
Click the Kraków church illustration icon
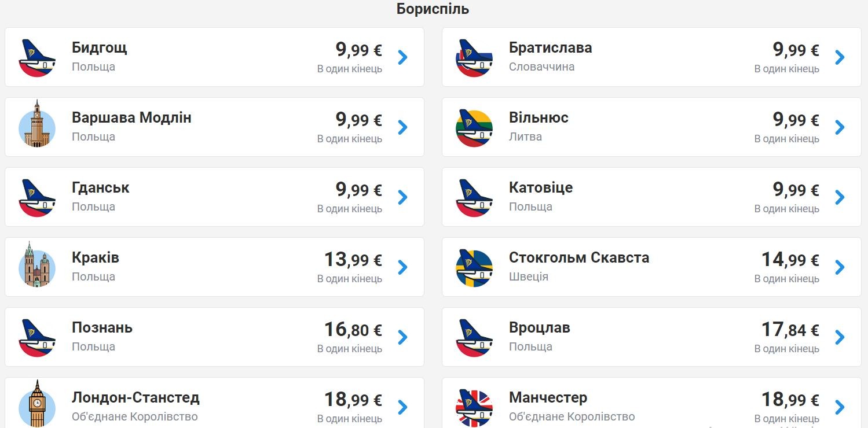[37, 265]
